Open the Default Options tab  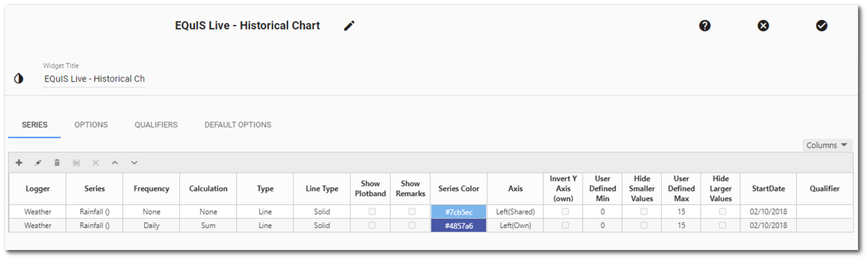click(238, 125)
